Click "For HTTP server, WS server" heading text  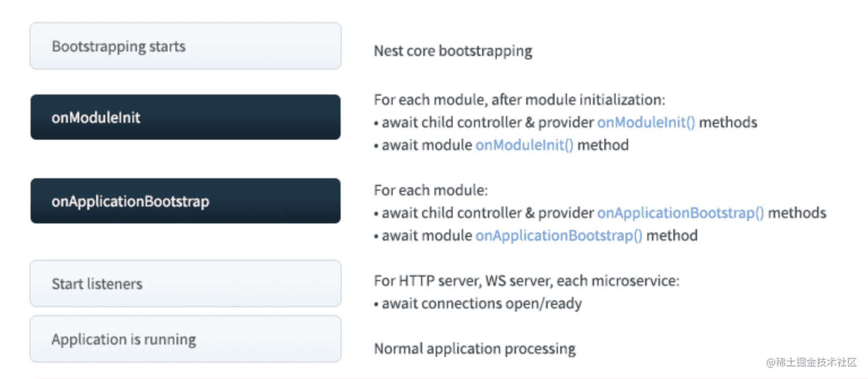526,281
